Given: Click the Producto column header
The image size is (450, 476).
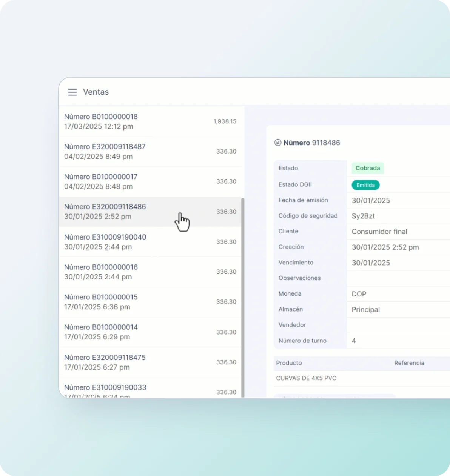Looking at the screenshot, I should (289, 363).
